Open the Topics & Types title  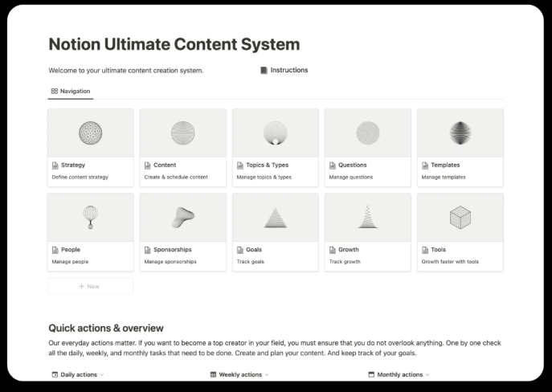pyautogui.click(x=268, y=165)
